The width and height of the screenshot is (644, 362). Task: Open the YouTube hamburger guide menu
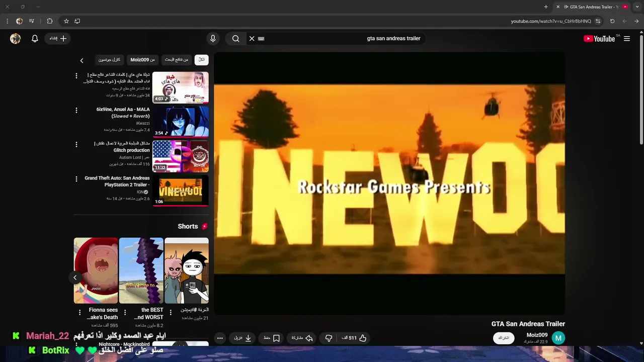coord(627,39)
